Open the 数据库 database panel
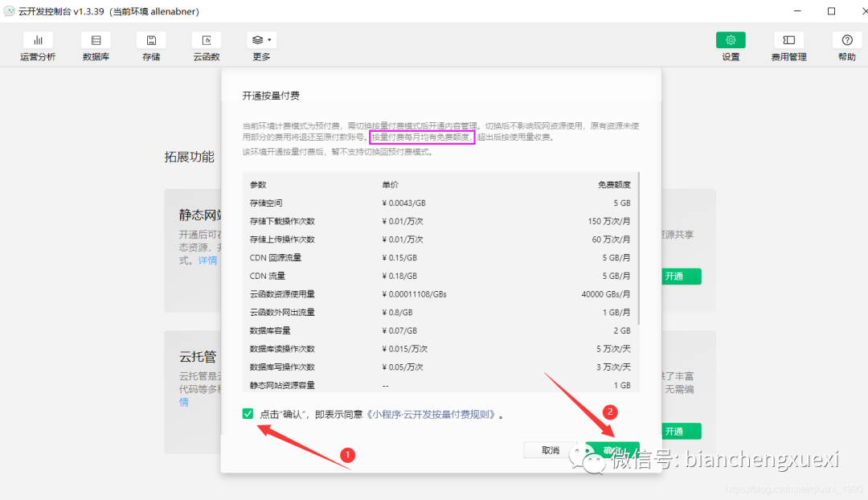Image resolution: width=868 pixels, height=500 pixels. [96, 47]
